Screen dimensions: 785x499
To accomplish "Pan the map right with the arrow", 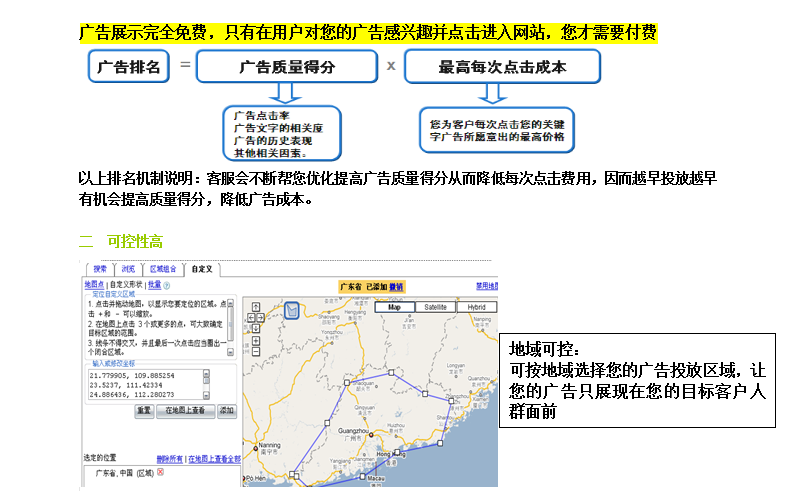I will (x=260, y=317).
